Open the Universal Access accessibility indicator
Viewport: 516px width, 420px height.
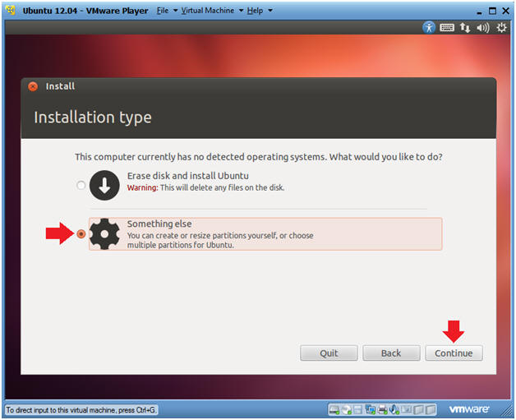click(429, 27)
